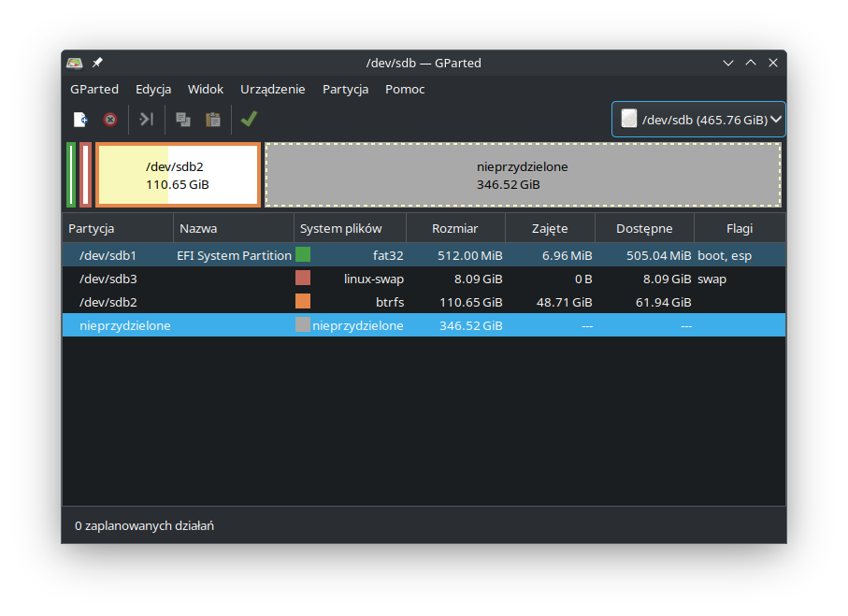This screenshot has height=616, width=848.
Task: Click the gray nieprzydzielone color swatch
Action: tap(303, 324)
